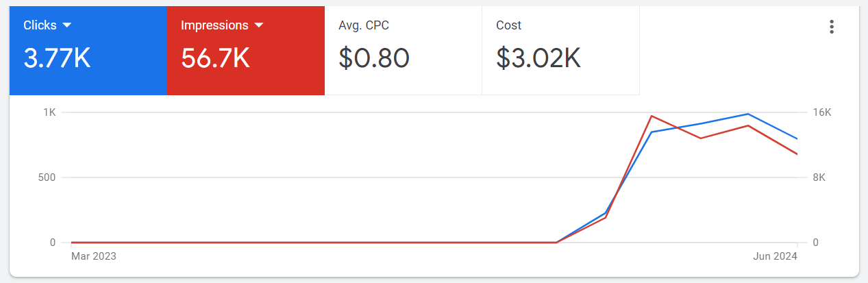This screenshot has height=283, width=868.
Task: Click the red impressions line peak
Action: [x=652, y=116]
